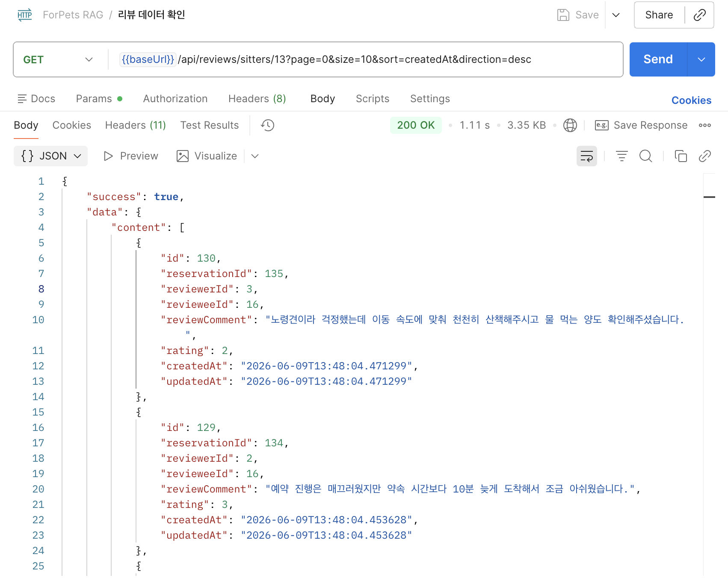Click the blue Send button

click(x=658, y=59)
